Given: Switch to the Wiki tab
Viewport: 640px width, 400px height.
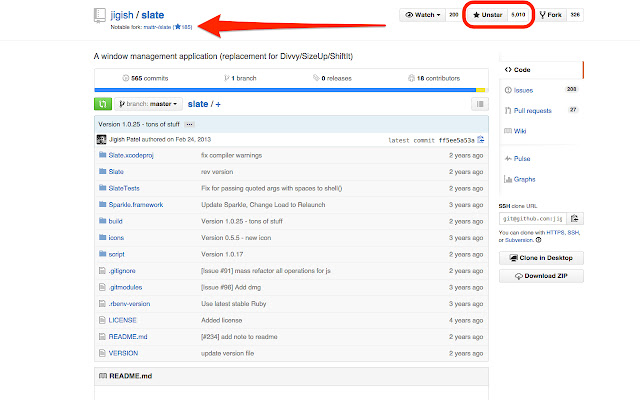Looking at the screenshot, I should (541, 131).
